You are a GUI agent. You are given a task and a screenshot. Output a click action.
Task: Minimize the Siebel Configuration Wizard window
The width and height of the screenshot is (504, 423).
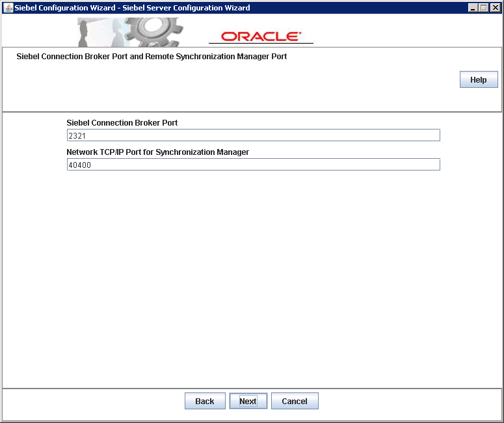click(x=473, y=8)
